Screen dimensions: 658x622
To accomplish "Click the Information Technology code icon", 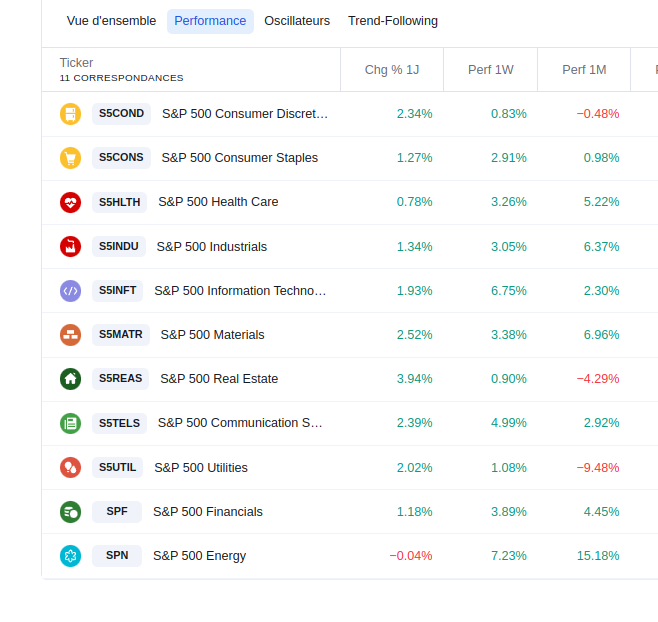I will [x=70, y=291].
